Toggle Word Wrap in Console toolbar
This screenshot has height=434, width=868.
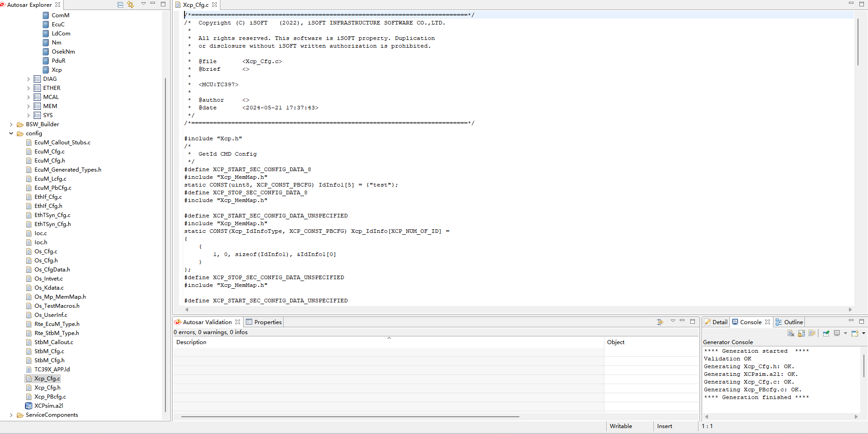tap(812, 333)
